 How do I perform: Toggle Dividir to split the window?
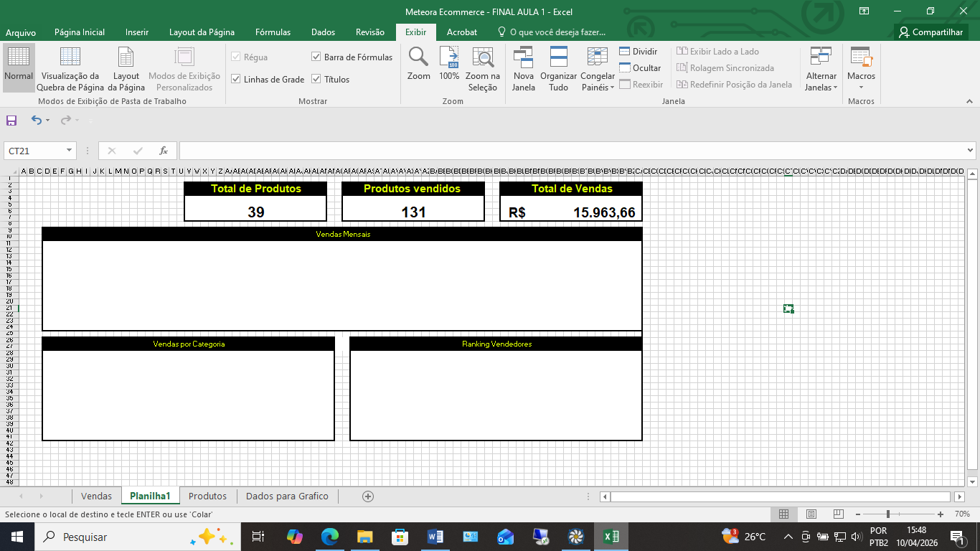click(x=639, y=52)
